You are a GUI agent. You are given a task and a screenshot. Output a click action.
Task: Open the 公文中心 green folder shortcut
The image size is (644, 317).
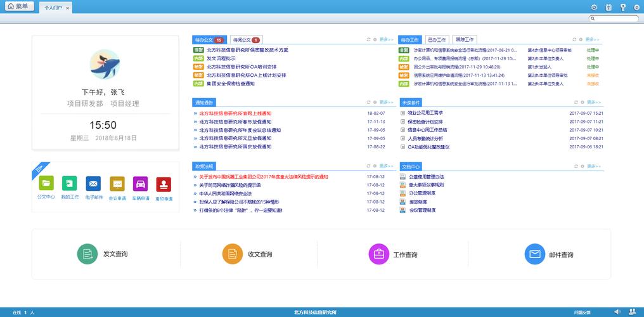tap(46, 183)
